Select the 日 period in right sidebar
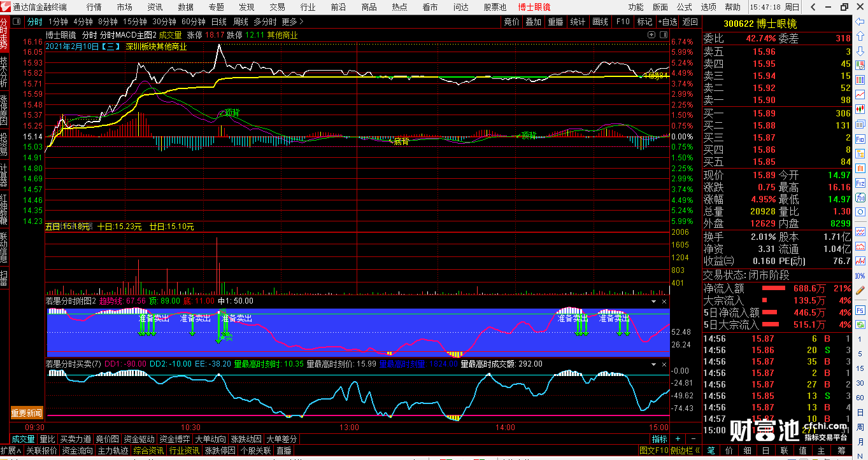868x460 pixels. click(860, 412)
